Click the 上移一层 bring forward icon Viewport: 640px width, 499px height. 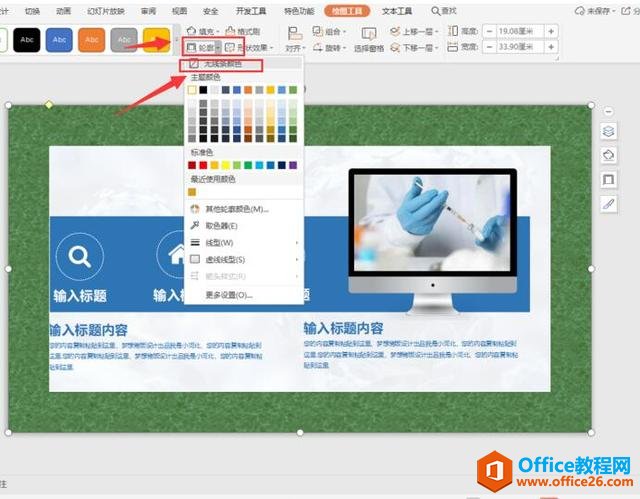(x=395, y=31)
